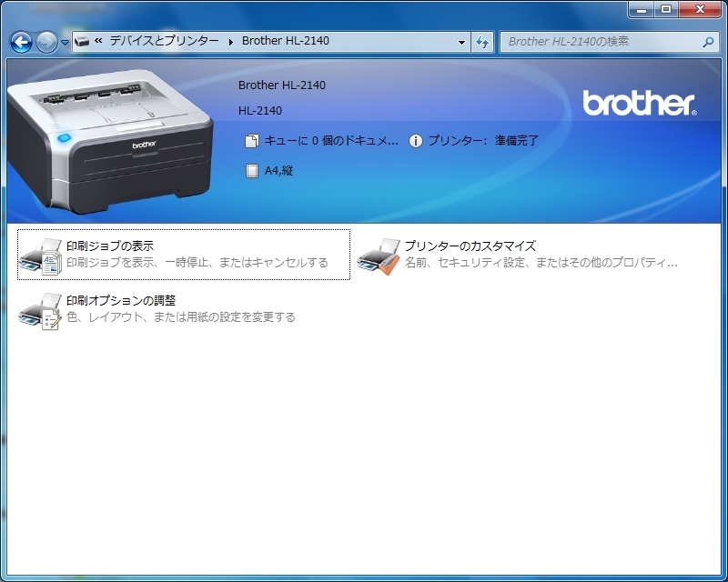Viewport: 728px width, 582px height.
Task: Click the brother logo in the banner
Action: [x=640, y=103]
